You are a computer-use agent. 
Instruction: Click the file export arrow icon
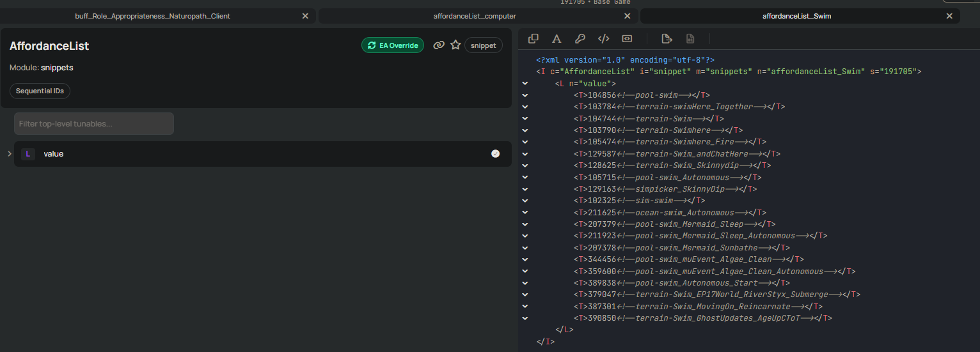667,39
